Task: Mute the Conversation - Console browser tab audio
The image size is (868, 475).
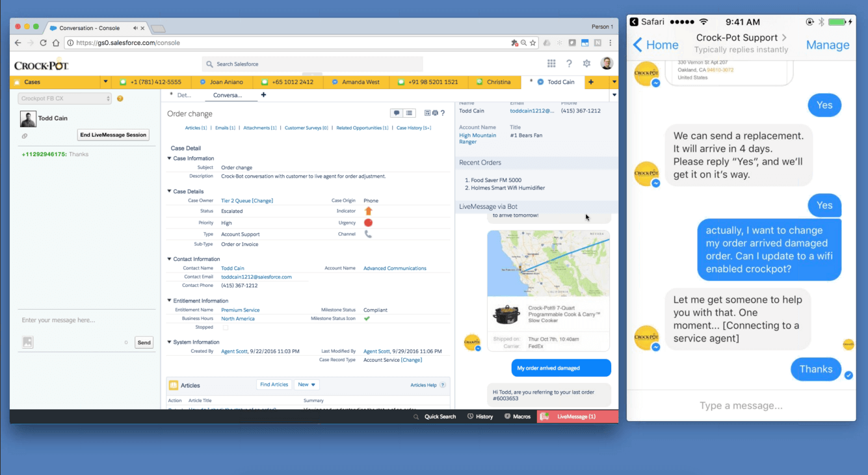Action: pyautogui.click(x=136, y=28)
